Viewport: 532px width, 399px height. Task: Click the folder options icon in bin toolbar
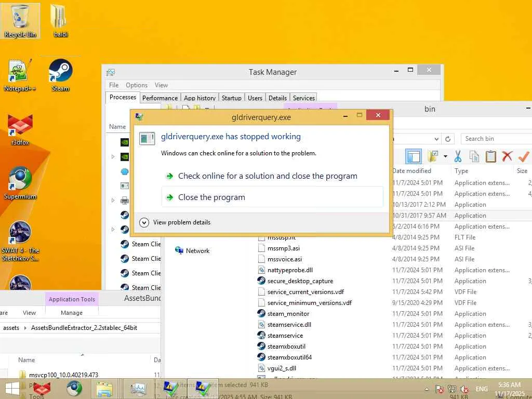[x=433, y=156]
